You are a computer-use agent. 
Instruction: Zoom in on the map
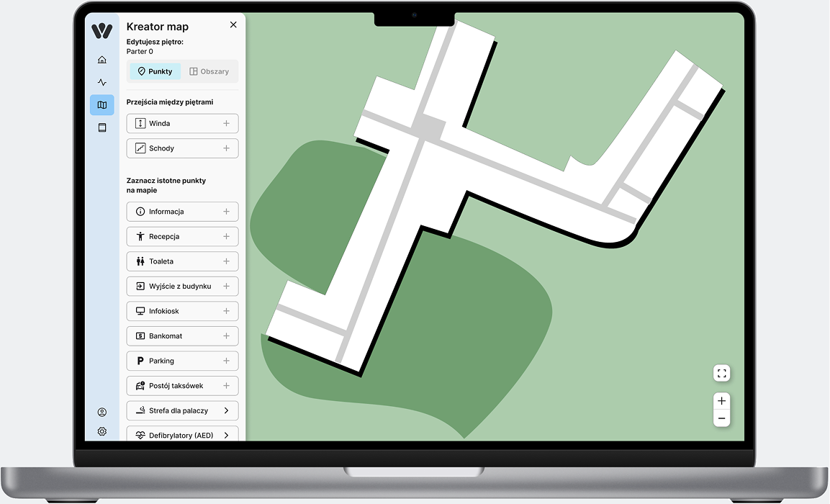721,400
